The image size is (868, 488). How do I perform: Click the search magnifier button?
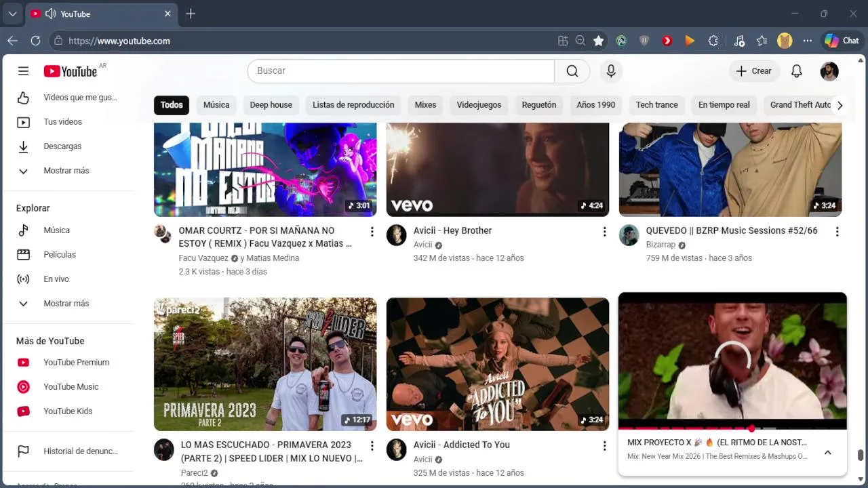pos(572,71)
